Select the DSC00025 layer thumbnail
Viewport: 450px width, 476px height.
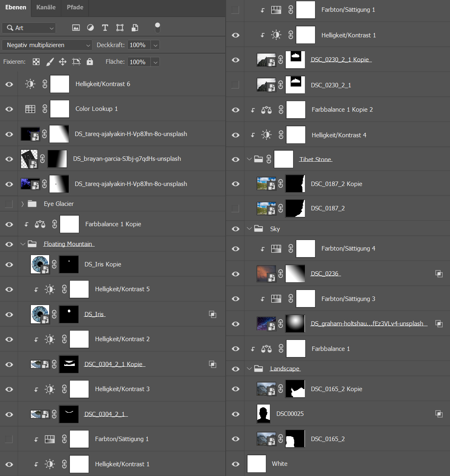click(264, 414)
